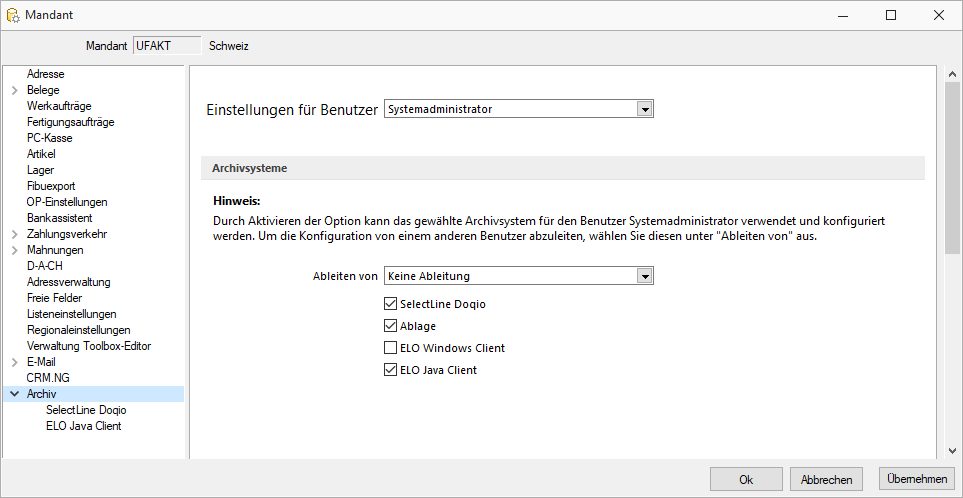
Task: Go to the Regionaleinstellungen section
Action: (79, 330)
